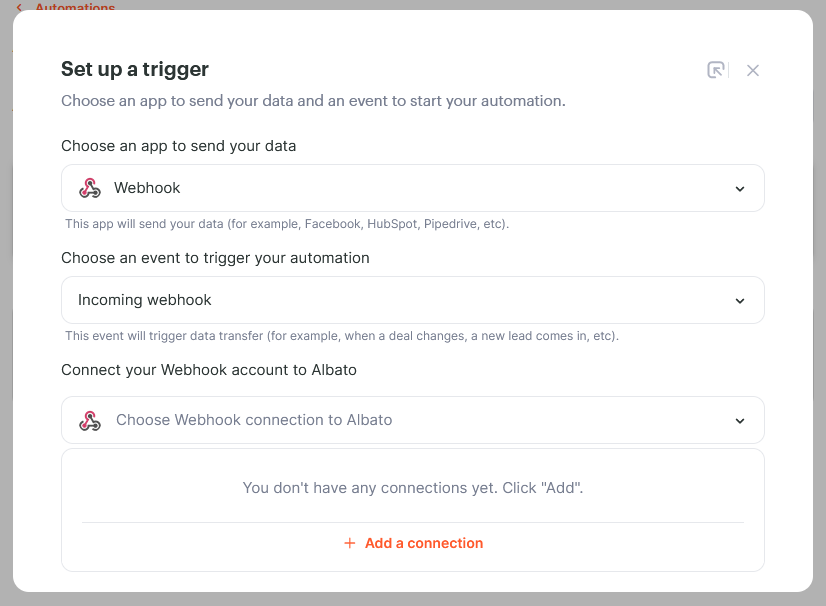Screen dimensions: 826x606
Task: Click the Choose an app to send your data label
Action: 179,146
